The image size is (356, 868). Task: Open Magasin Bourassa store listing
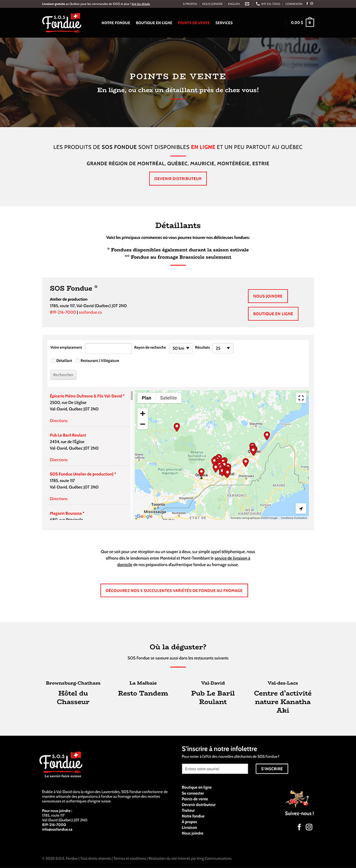pos(67,513)
